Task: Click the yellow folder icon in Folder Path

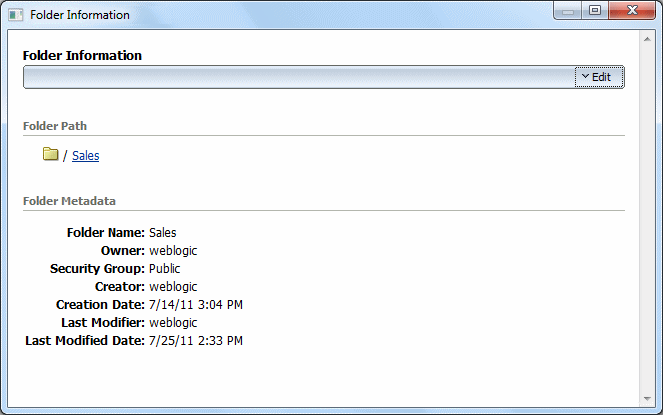Action: [50, 154]
